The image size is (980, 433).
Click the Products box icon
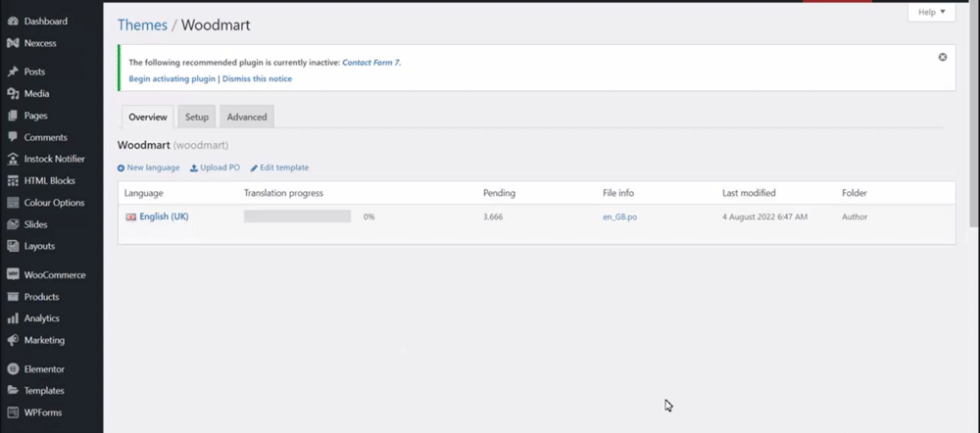[13, 297]
